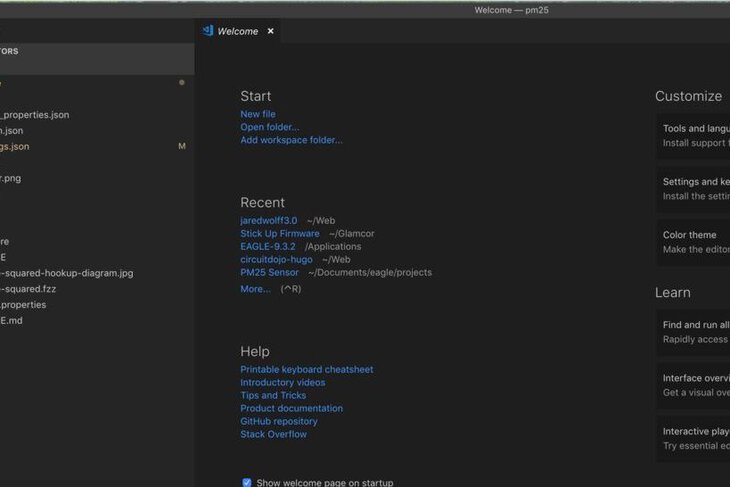This screenshot has width=730, height=487.
Task: Open Printable keyboard cheatsheet
Action: coord(307,370)
